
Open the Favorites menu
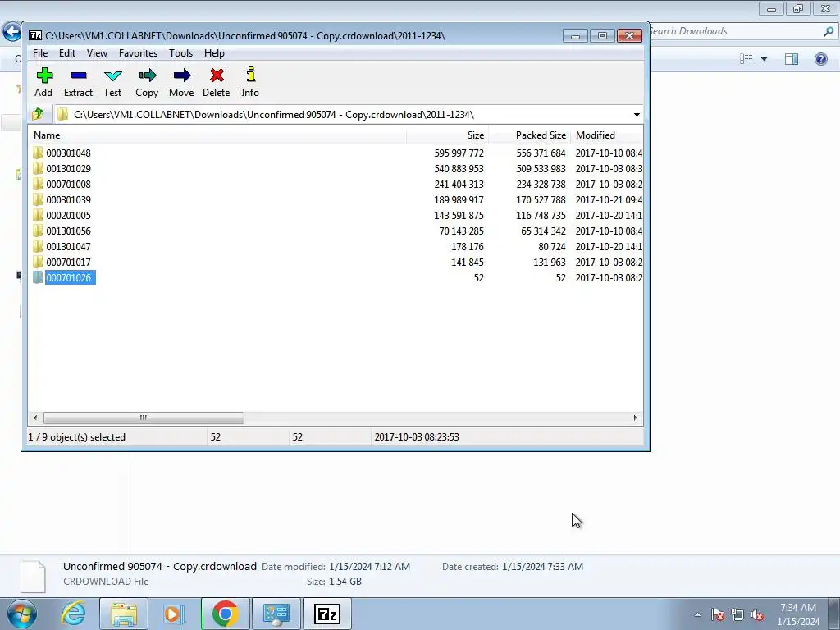pos(138,53)
